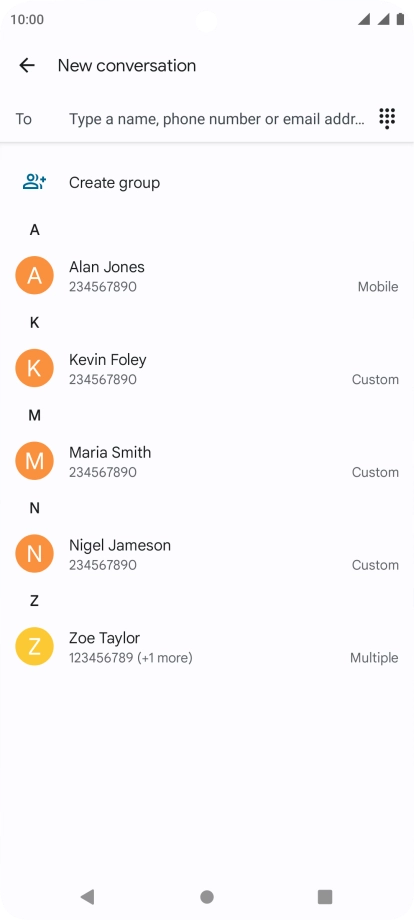Tap Nigel Jameson's N avatar

pos(35,553)
